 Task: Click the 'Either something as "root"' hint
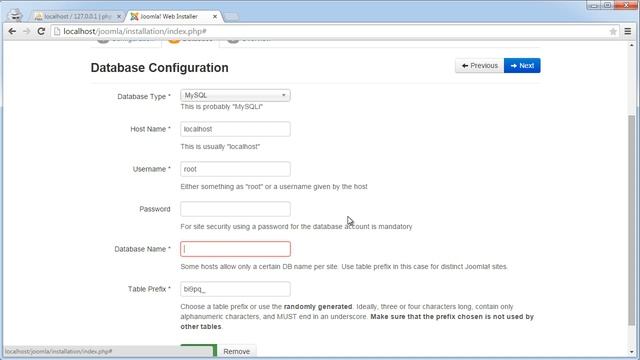tap(274, 187)
